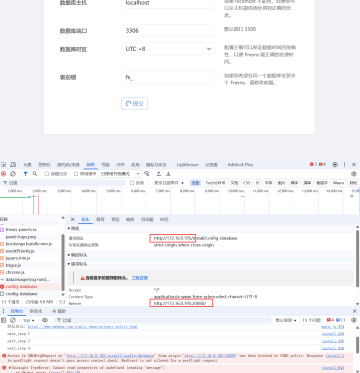360x373 pixels.
Task: Select the Payload tab in request details
Action: pos(100,219)
